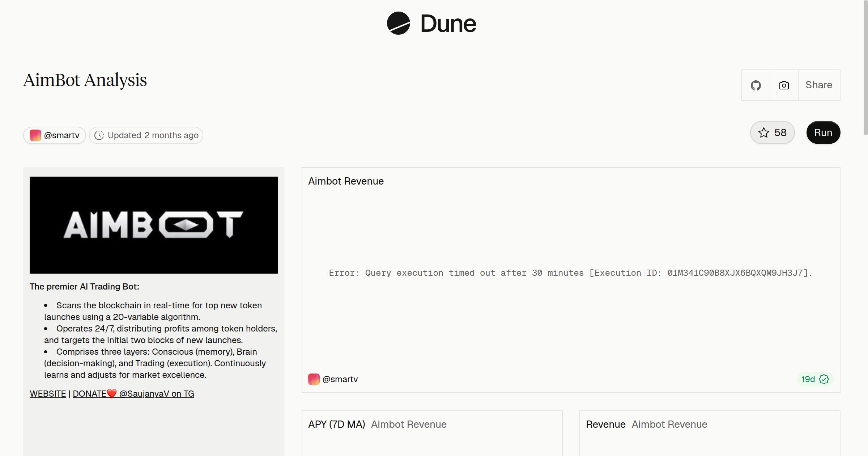Viewport: 868px width, 456px height.
Task: Click the query execution timed out error text
Action: click(571, 273)
